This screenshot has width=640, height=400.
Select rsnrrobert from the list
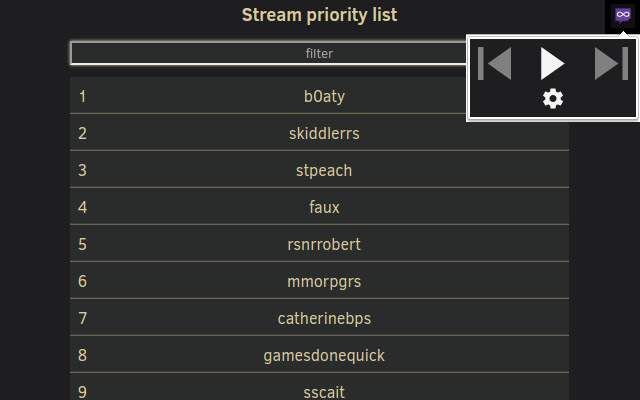tap(319, 244)
